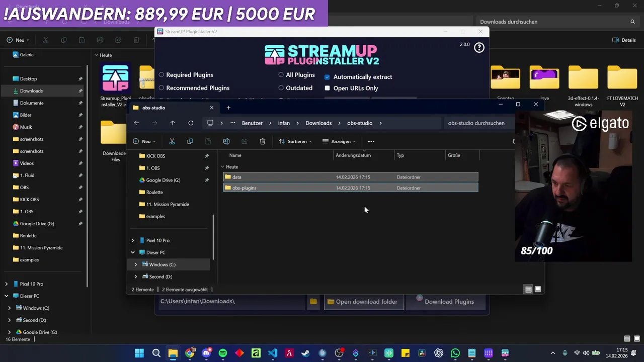Sort by the Änderungsdatum column header
The image size is (644, 362).
[353, 155]
